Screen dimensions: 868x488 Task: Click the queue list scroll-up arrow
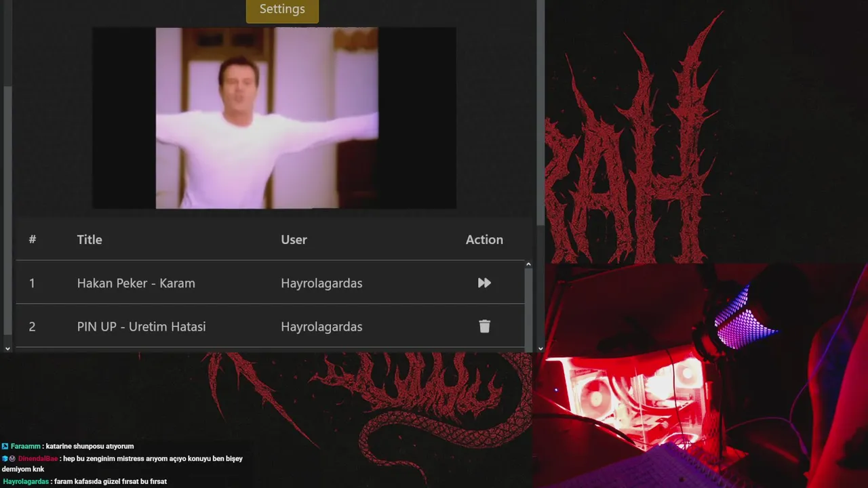pyautogui.click(x=528, y=264)
